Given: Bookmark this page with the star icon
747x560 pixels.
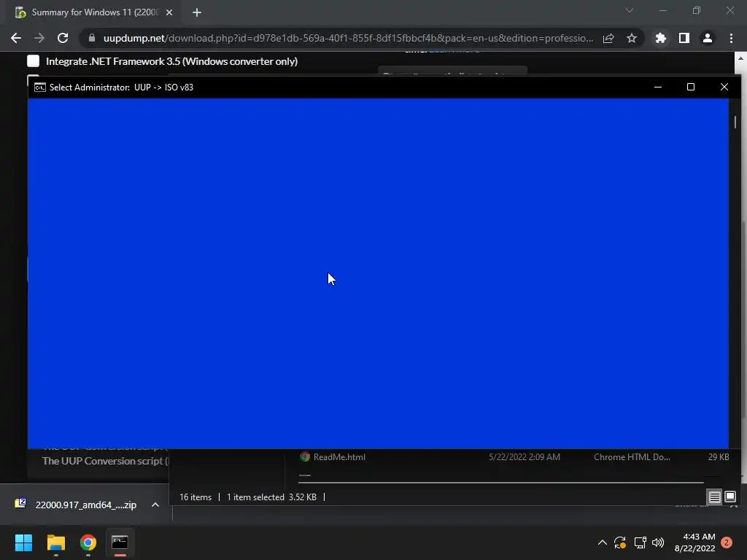Looking at the screenshot, I should (x=632, y=38).
